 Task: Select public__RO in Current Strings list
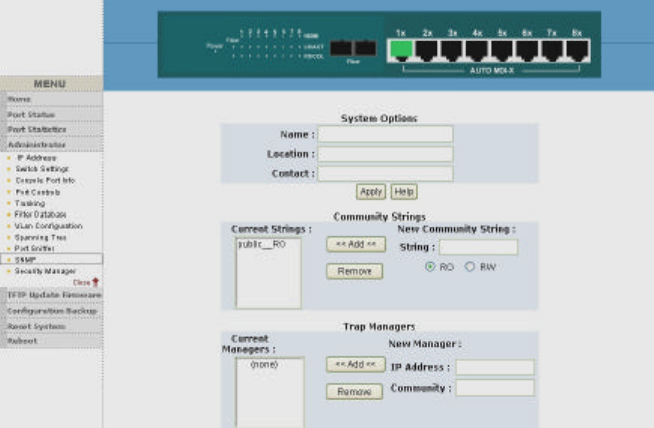(255, 244)
